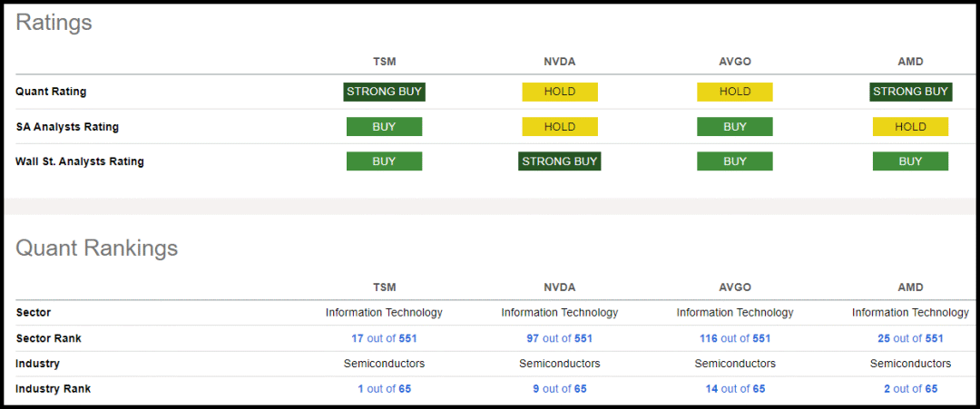Click AVGO's HOLD Quant Rating badge
Viewport: 980px width, 409px height.
pyautogui.click(x=735, y=92)
